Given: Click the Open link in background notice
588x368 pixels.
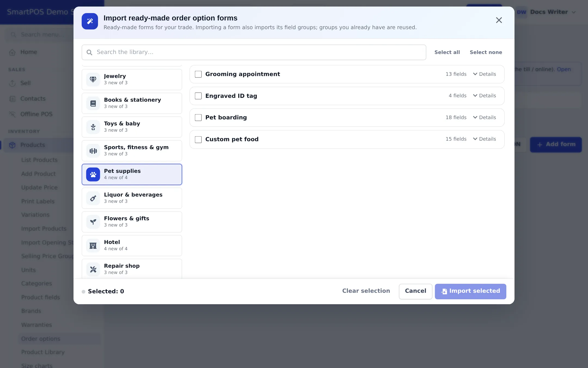Looking at the screenshot, I should click(564, 69).
